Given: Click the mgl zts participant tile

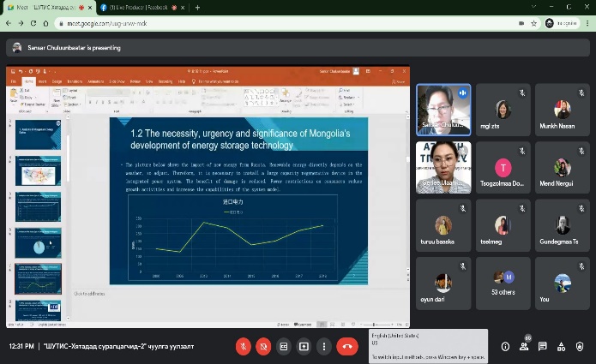Looking at the screenshot, I should [x=503, y=110].
